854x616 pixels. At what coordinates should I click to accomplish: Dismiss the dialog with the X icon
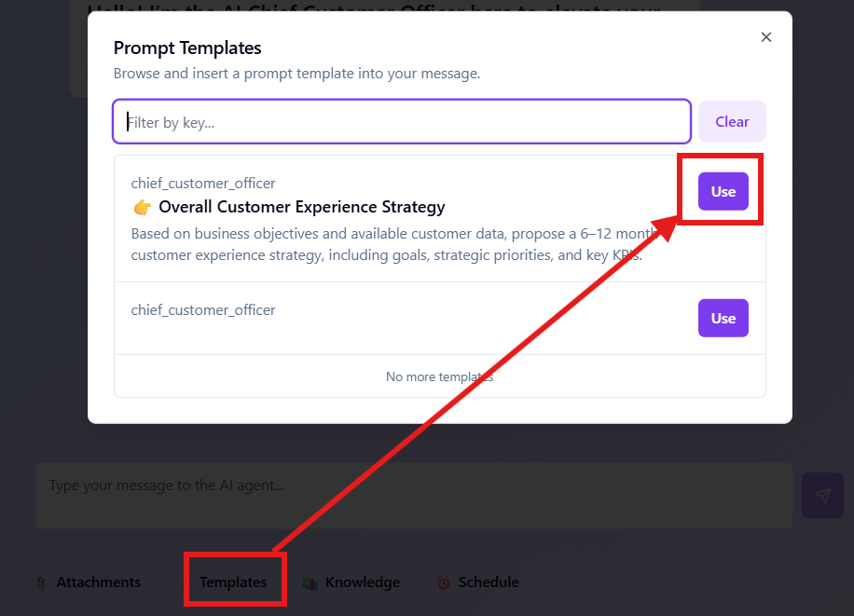click(765, 37)
